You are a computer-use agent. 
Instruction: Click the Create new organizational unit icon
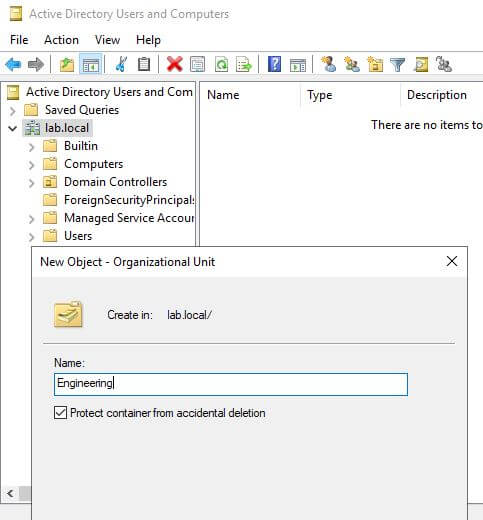pyautogui.click(x=375, y=64)
